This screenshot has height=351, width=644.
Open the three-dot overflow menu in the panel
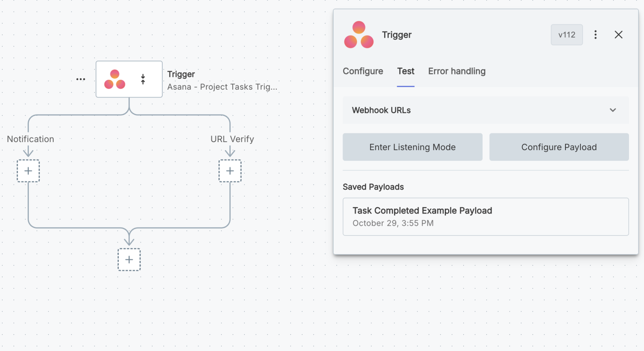595,34
